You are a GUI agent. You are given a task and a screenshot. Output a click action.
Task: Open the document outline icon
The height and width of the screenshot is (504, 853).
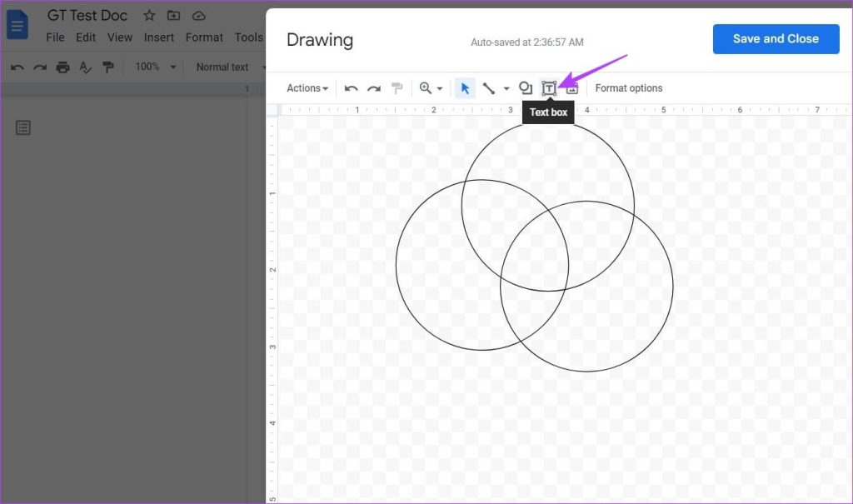click(23, 127)
